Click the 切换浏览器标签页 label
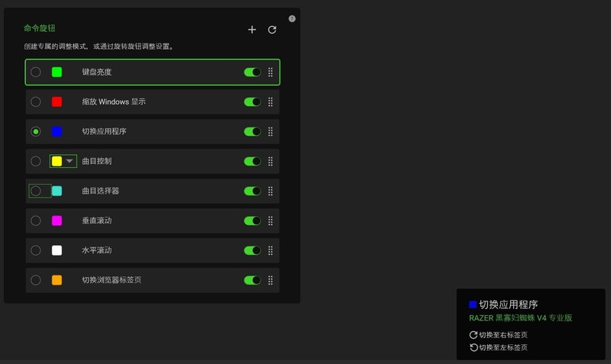The height and width of the screenshot is (364, 611). 112,280
